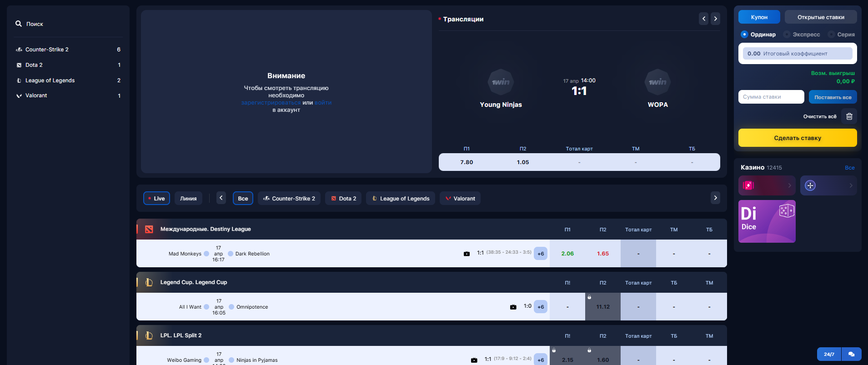The height and width of the screenshot is (365, 868).
Task: Click the Сделать ставку button
Action: (798, 138)
